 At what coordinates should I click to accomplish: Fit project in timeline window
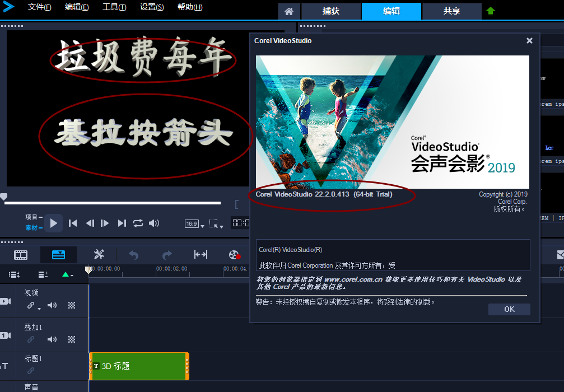click(201, 255)
